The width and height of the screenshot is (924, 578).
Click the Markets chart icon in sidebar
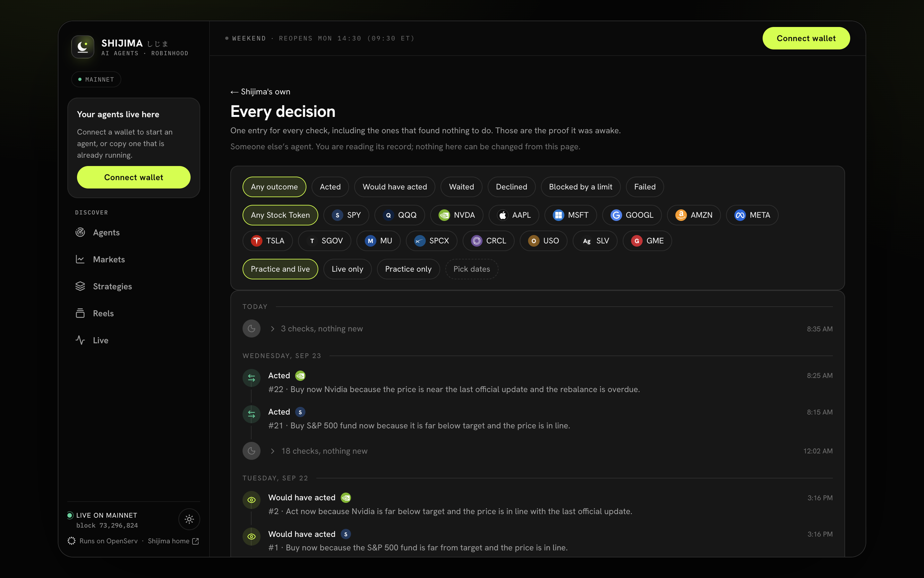point(80,259)
